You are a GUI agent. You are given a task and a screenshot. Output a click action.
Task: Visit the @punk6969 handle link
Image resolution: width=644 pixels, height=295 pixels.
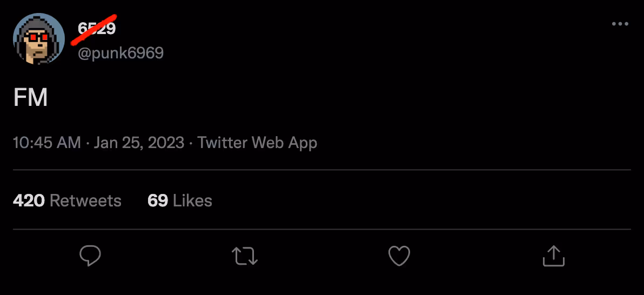pyautogui.click(x=120, y=53)
